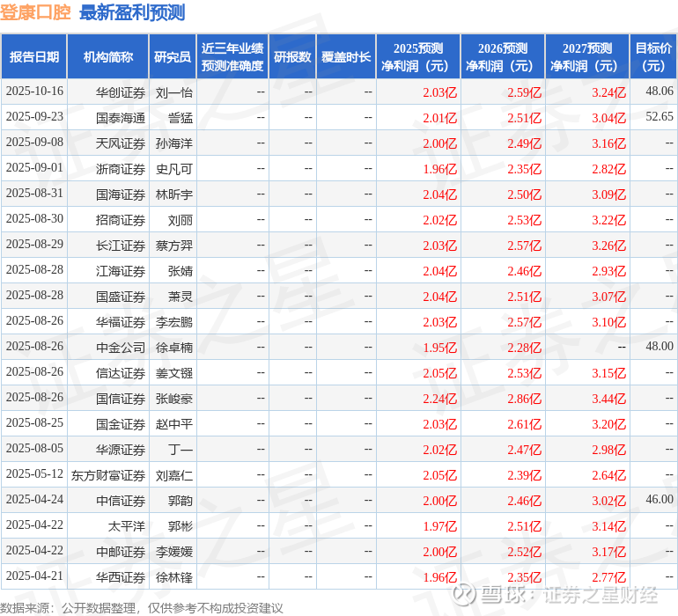Viewport: 678px width, 616px height.
Task: Click 3.26亿 in 长江证券 row
Action: pyautogui.click(x=608, y=246)
